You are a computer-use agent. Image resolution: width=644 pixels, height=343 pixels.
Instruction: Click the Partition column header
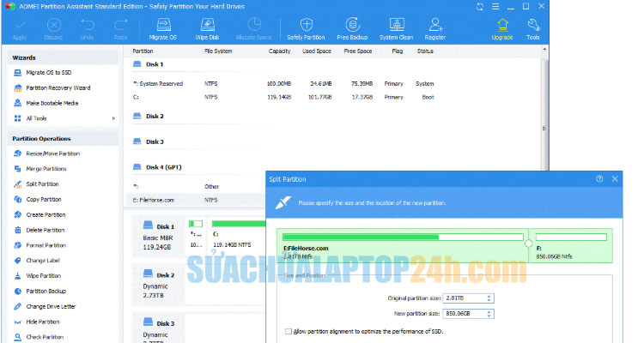click(x=143, y=51)
